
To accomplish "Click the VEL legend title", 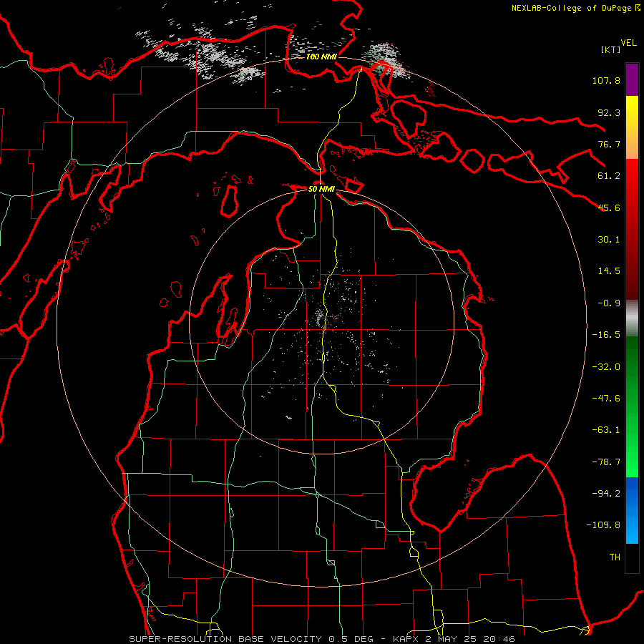I will (x=628, y=43).
